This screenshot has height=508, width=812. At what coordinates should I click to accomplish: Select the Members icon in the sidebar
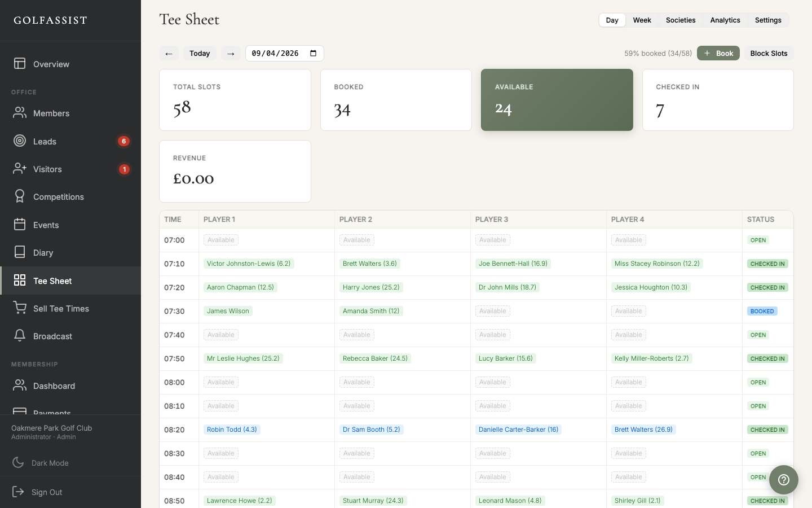[x=20, y=113]
